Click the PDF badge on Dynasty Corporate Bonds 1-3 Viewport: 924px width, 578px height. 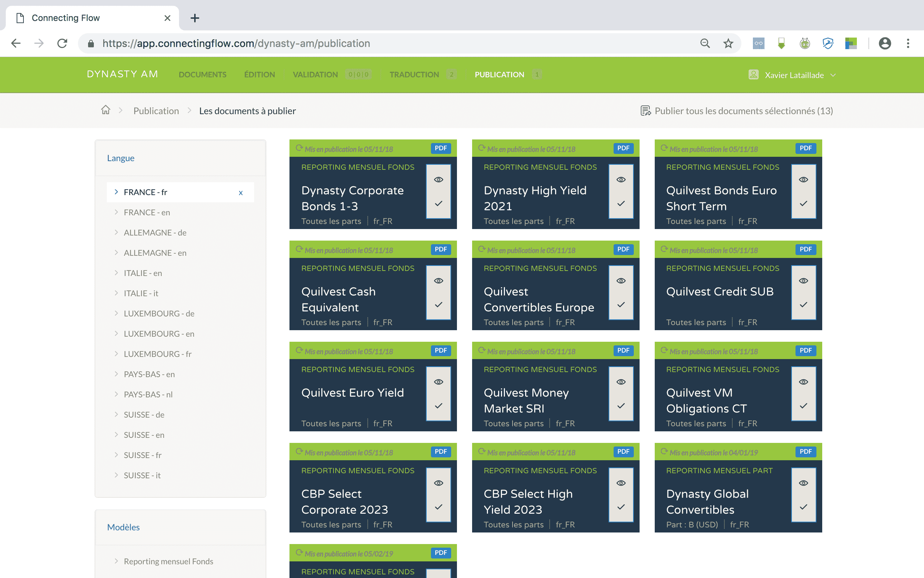[x=441, y=148]
